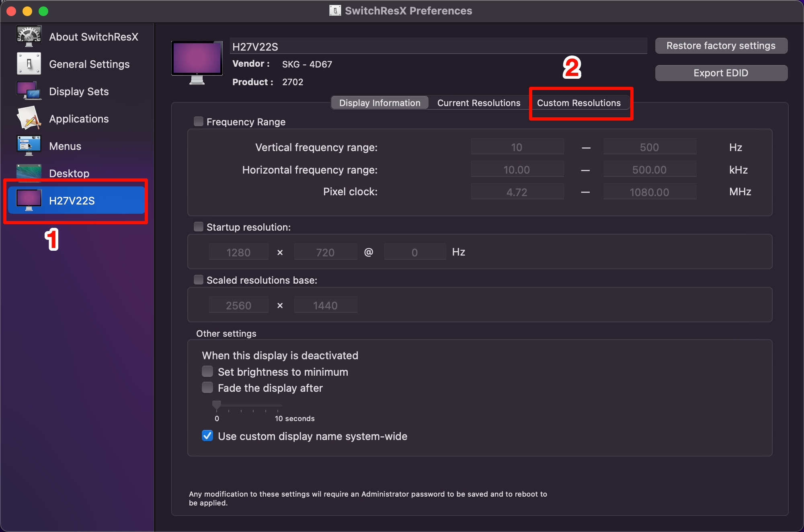This screenshot has width=804, height=532.
Task: Check Set brightness to minimum
Action: [x=207, y=371]
